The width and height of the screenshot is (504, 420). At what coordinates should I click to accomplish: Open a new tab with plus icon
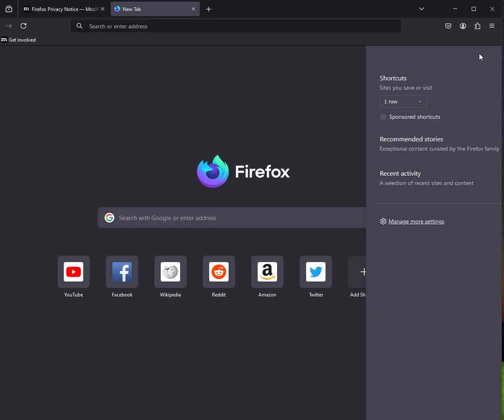tap(208, 9)
